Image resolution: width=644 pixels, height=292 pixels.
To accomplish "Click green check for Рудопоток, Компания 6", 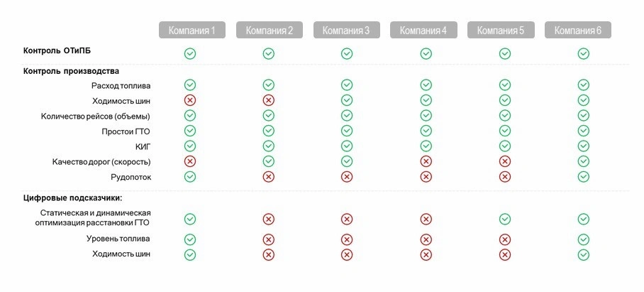I will (583, 177).
